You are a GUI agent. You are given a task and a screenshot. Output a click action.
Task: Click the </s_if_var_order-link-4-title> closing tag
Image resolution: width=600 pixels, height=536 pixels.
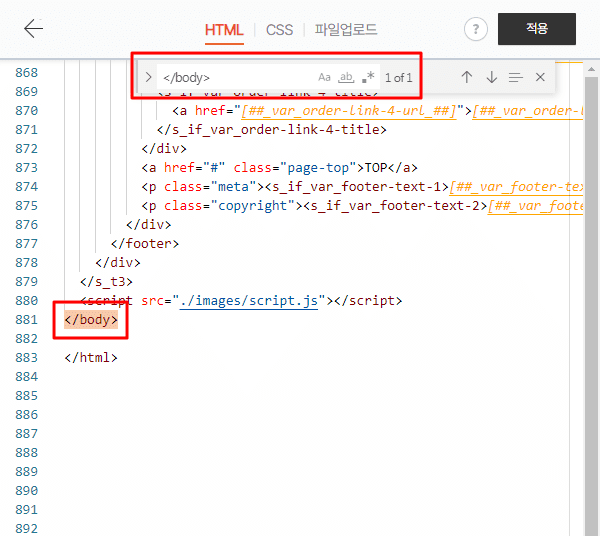point(272,130)
